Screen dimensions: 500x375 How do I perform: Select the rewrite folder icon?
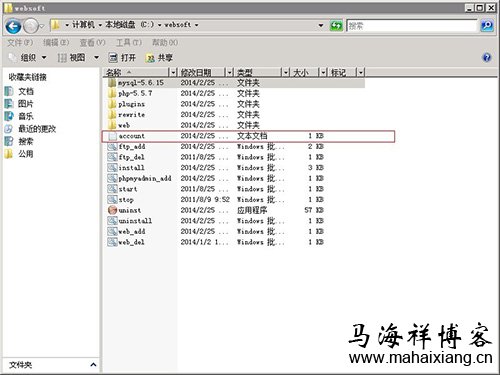[x=112, y=115]
